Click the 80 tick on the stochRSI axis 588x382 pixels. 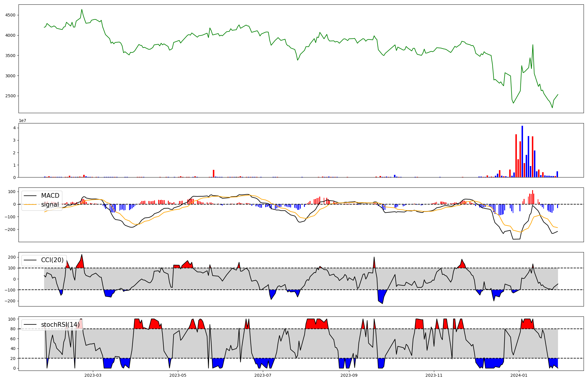tap(13, 329)
